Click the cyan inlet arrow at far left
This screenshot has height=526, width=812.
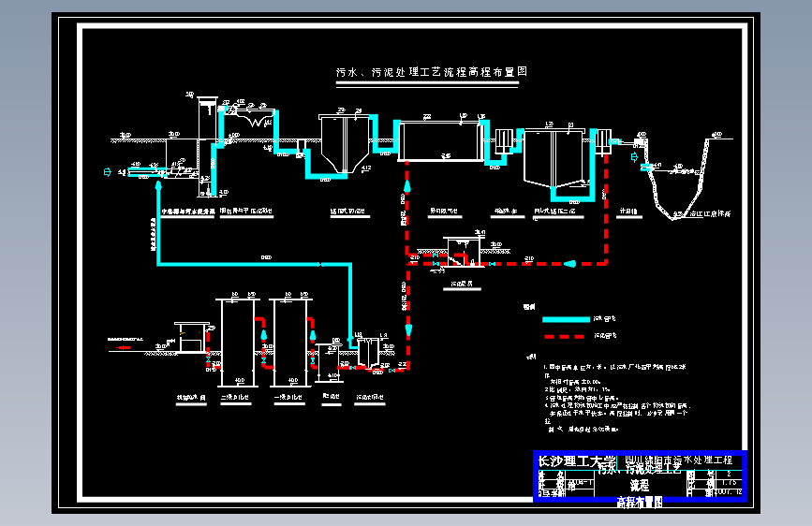coord(107,172)
